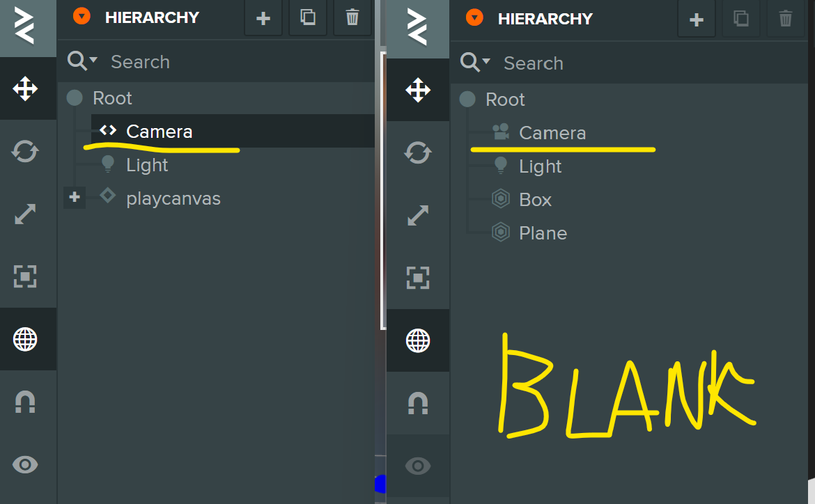Click the add entity plus in right Hierarchy

click(x=696, y=19)
